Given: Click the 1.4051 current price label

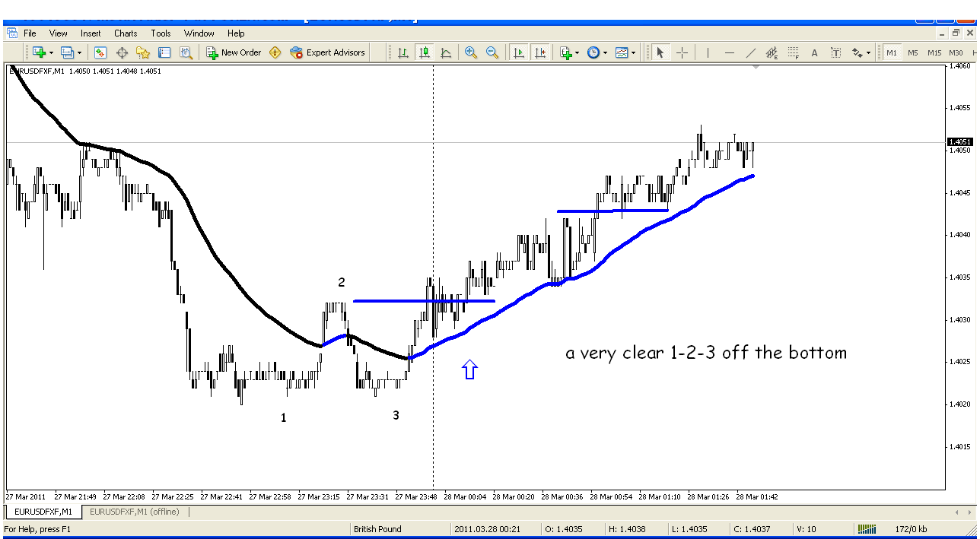Looking at the screenshot, I should [960, 142].
